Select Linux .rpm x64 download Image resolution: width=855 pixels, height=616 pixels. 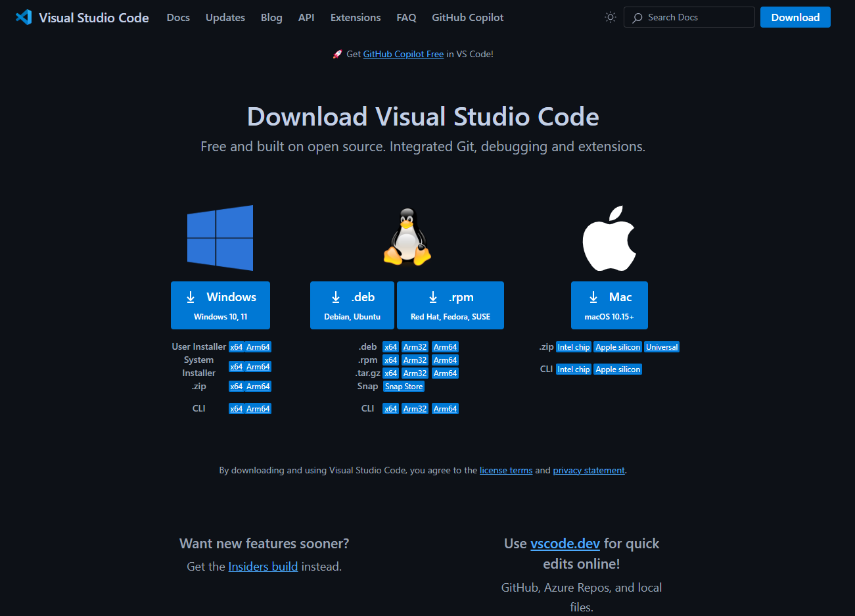[391, 360]
